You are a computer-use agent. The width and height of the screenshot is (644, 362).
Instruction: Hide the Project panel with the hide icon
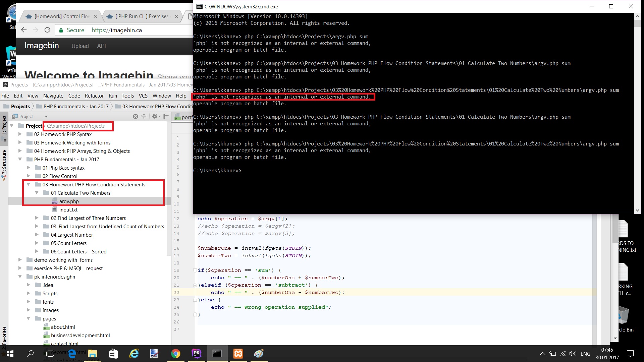coord(165,116)
